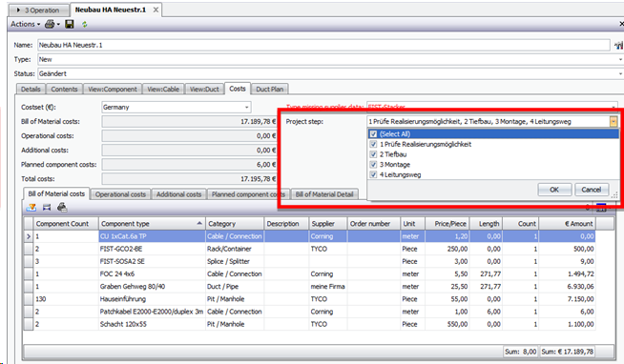The width and height of the screenshot is (624, 364).
Task: Confirm project step selection with OK
Action: [554, 190]
